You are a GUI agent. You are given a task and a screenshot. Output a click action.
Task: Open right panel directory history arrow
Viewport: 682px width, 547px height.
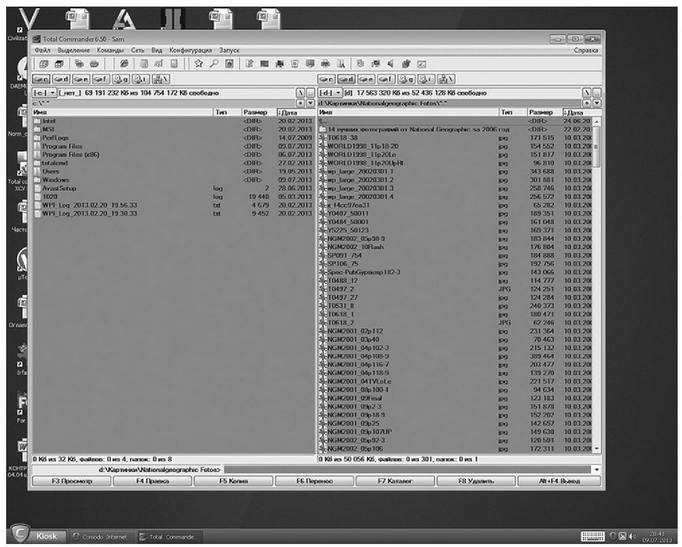[x=597, y=103]
